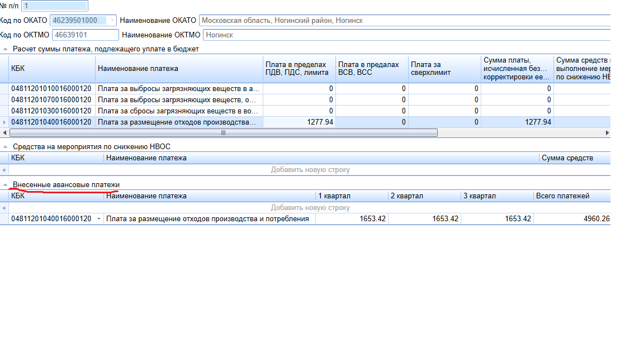644x362 pixels.
Task: Collapse the 'Средства на мероприятия' section
Action: [5, 147]
